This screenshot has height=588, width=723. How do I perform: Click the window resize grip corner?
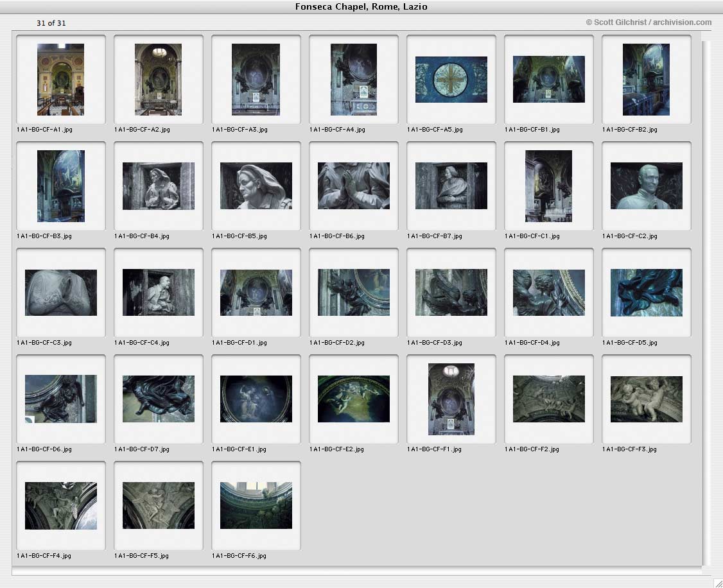pyautogui.click(x=717, y=583)
